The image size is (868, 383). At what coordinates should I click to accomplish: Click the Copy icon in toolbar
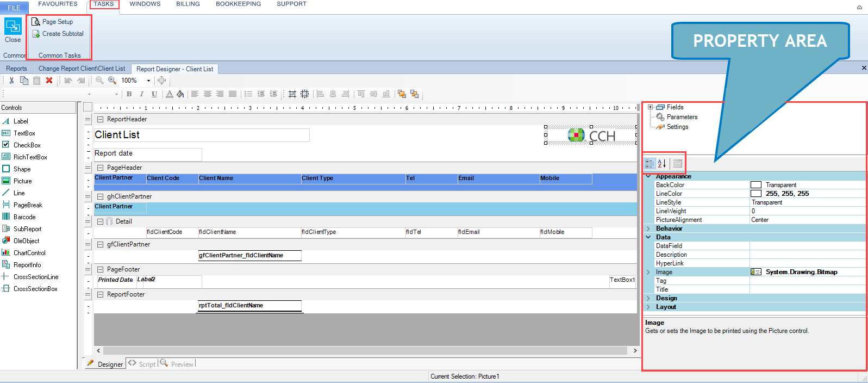pyautogui.click(x=24, y=81)
